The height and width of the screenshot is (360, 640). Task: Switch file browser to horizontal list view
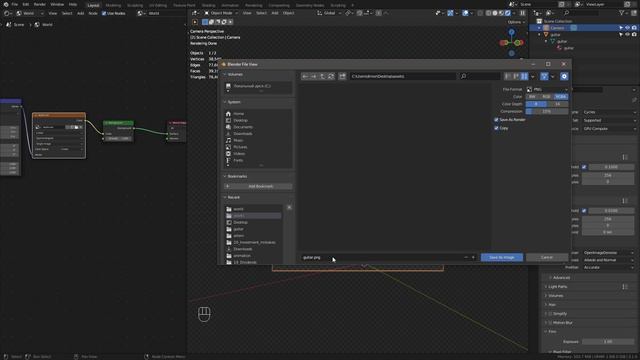point(516,76)
